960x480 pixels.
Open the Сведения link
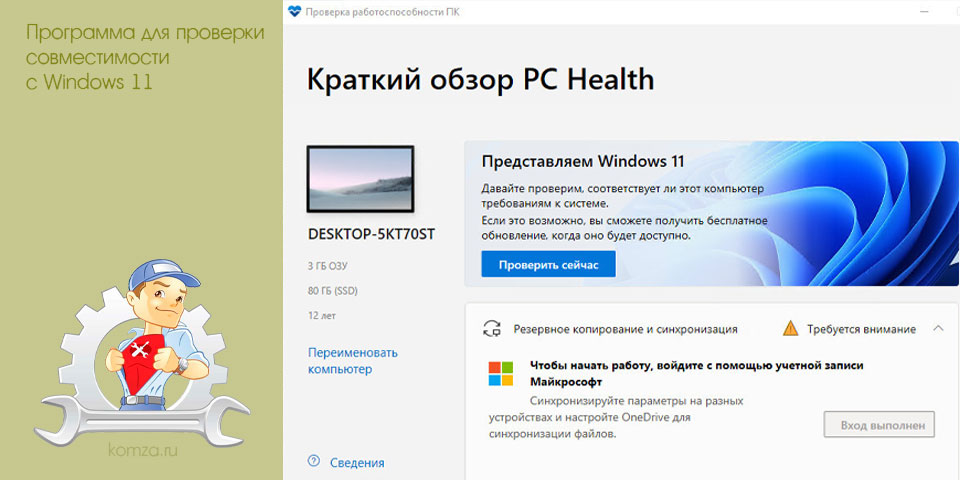pyautogui.click(x=357, y=463)
